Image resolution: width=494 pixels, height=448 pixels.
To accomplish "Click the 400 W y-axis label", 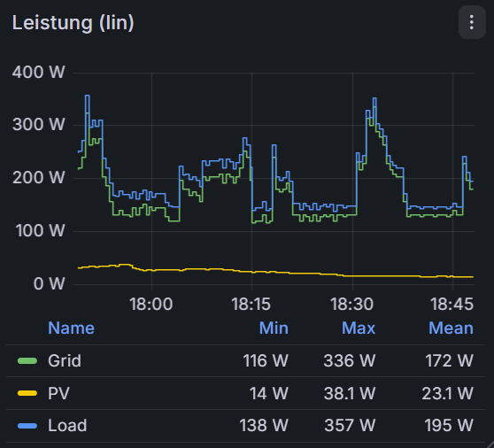I will 39,72.
